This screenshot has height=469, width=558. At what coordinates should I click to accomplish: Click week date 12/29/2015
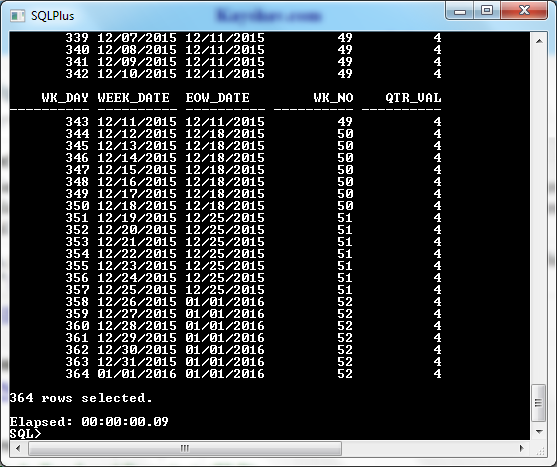click(137, 338)
